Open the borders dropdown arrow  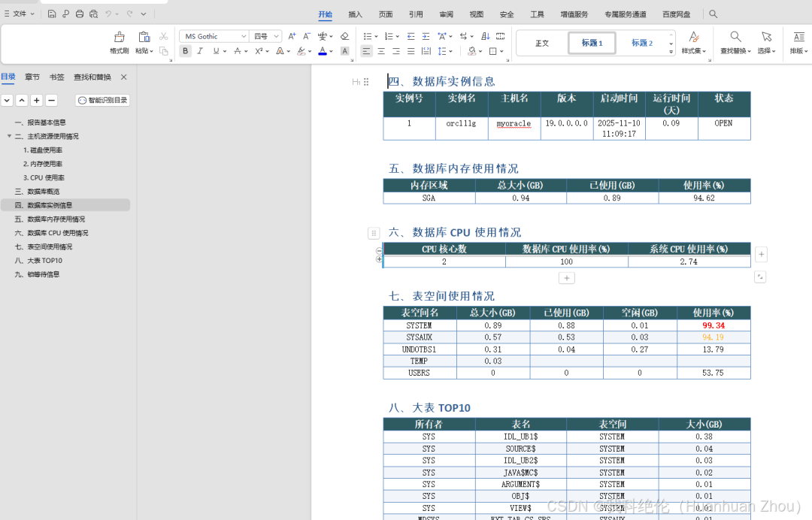[x=501, y=50]
